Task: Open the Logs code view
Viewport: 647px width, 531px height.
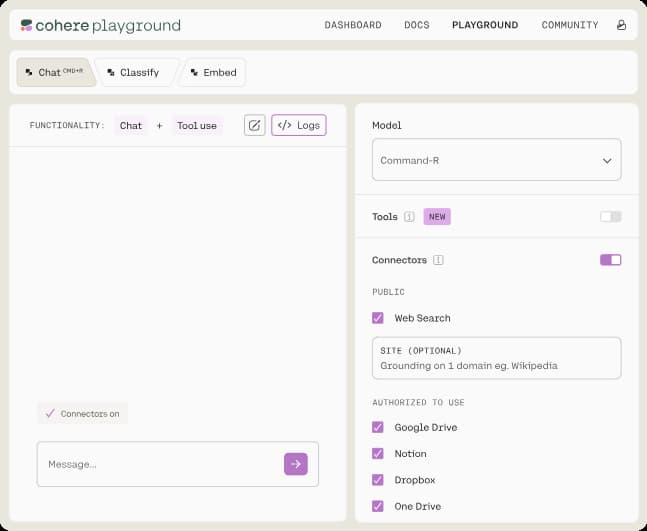Action: [299, 125]
